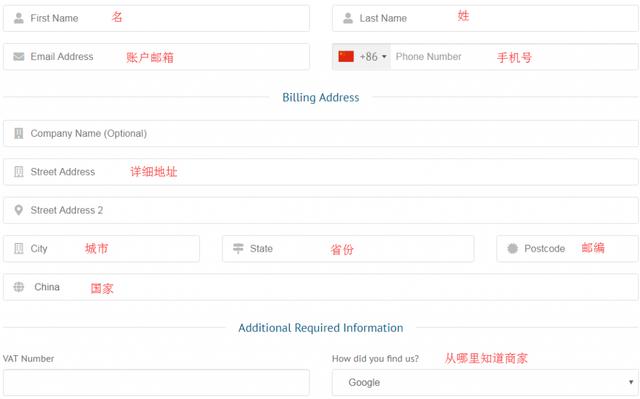Viewport: 640px width, 399px height.
Task: Focus the Postcode input field
Action: click(x=567, y=248)
